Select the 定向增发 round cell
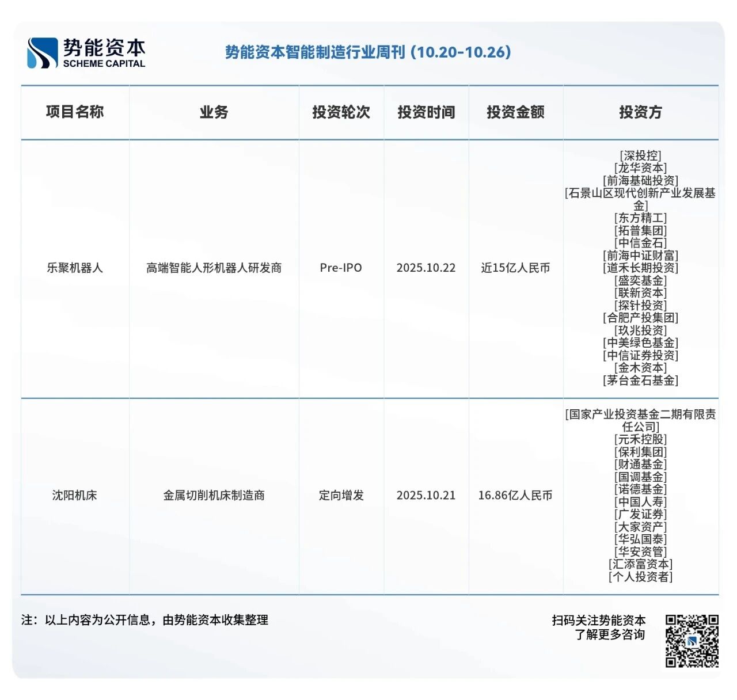This screenshot has width=737, height=700. pos(341,495)
